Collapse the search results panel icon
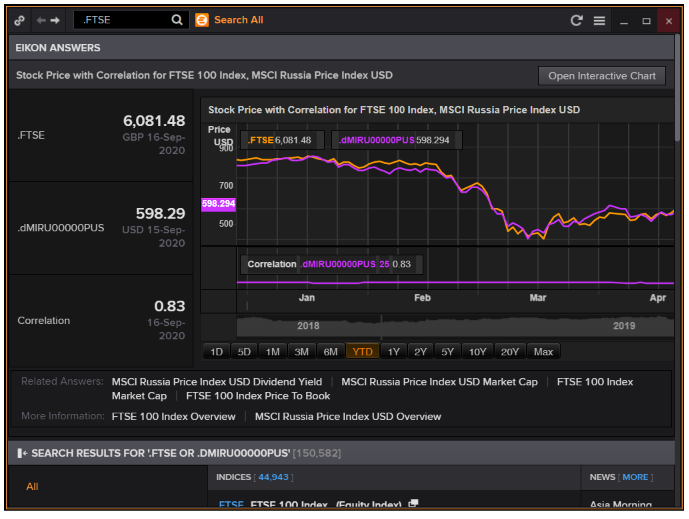The height and width of the screenshot is (519, 689). click(22, 453)
